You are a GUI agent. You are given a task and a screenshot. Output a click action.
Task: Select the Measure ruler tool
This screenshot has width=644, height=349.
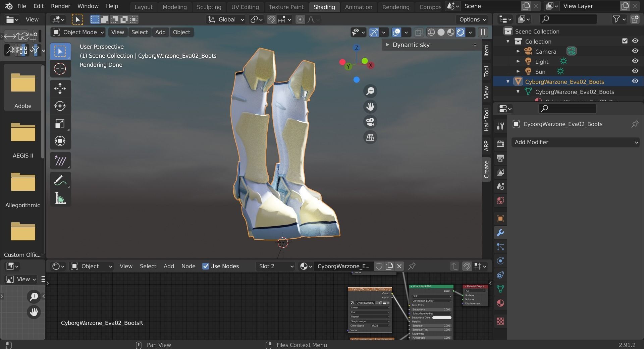[60, 198]
